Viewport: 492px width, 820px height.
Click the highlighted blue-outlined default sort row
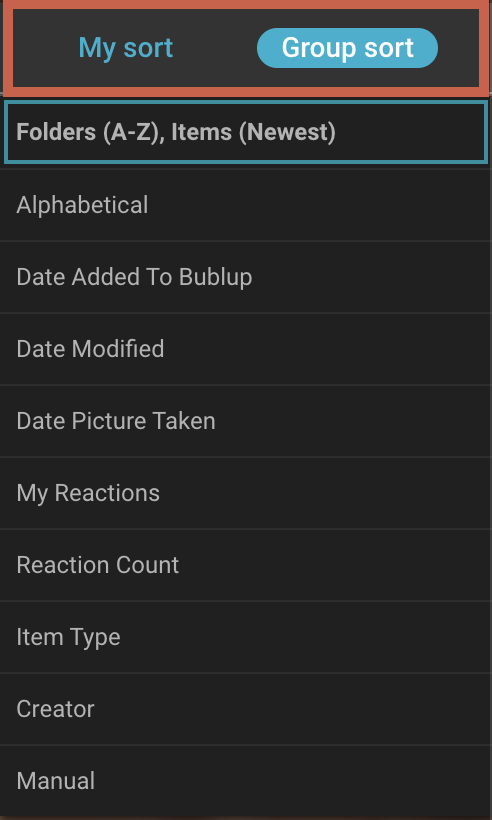[246, 132]
